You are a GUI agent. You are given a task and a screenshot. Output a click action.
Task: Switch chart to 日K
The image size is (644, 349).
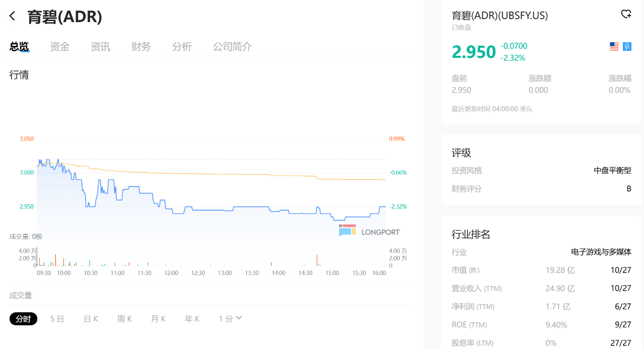point(91,319)
